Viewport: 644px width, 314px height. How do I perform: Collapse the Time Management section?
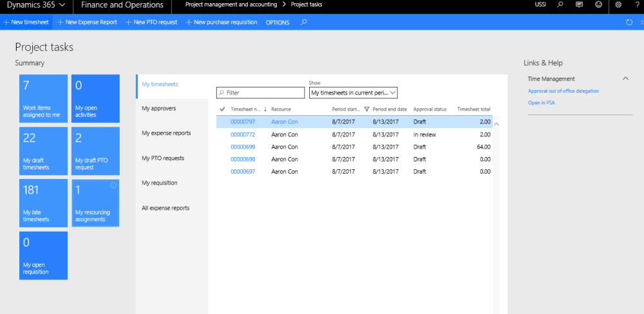[x=625, y=78]
